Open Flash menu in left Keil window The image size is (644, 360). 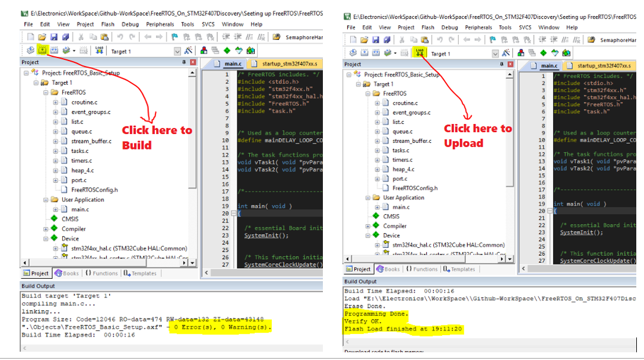[x=107, y=24]
